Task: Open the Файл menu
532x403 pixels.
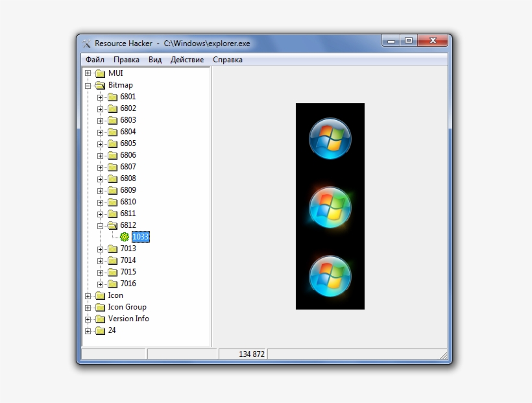Action: tap(95, 60)
